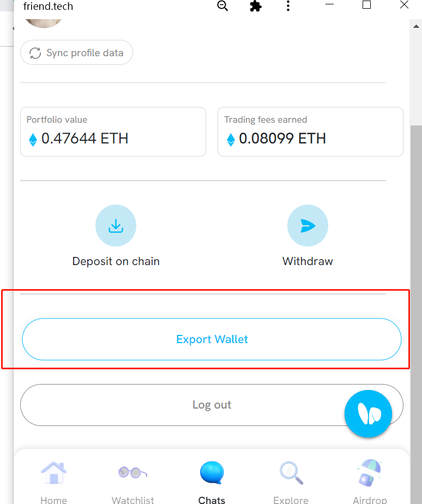Click the vertical scrollbar on right
Viewport: 422px width, 504px height.
[x=416, y=218]
